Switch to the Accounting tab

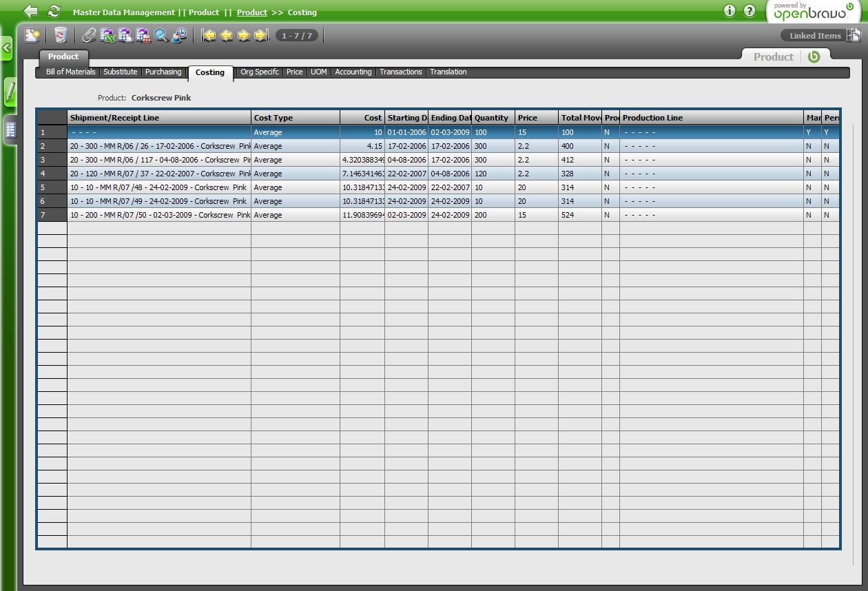(353, 72)
